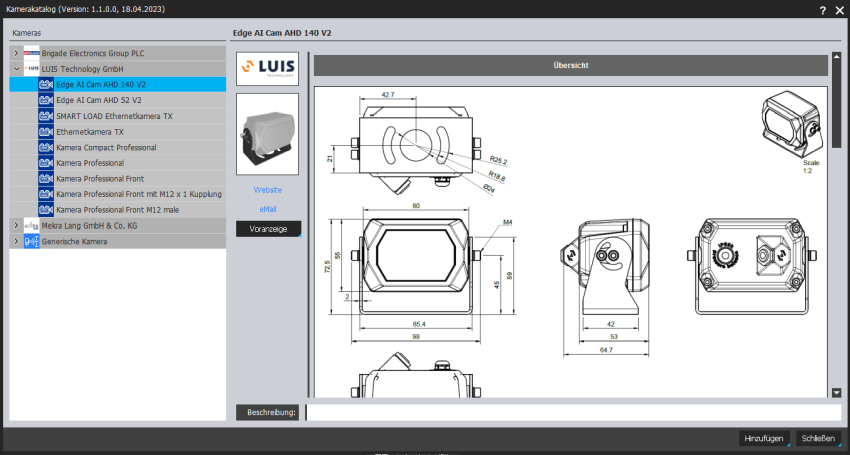This screenshot has width=850, height=455.
Task: Click the Beschreibung label
Action: [268, 412]
